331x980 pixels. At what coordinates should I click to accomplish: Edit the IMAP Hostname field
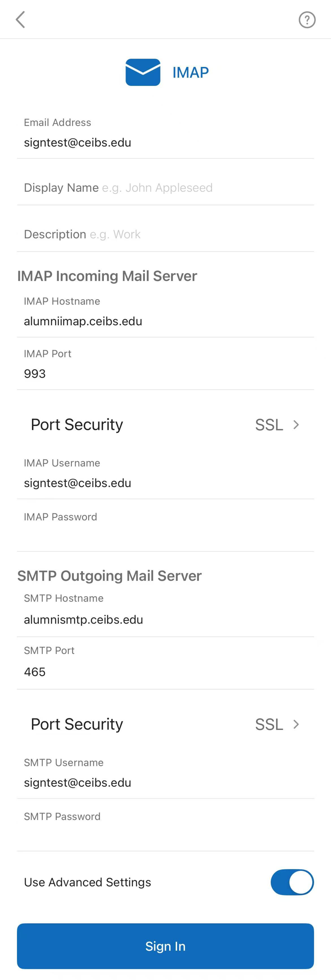[x=165, y=322]
